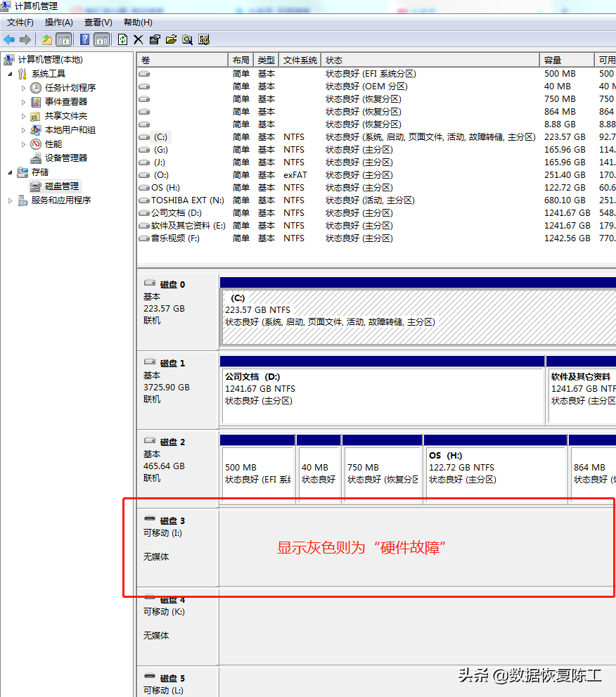The image size is (616, 697).
Task: Select the (C:) volume row
Action: (x=376, y=137)
